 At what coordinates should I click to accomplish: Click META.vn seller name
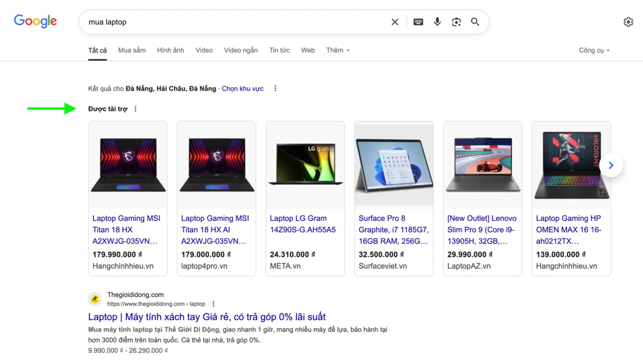(x=285, y=266)
